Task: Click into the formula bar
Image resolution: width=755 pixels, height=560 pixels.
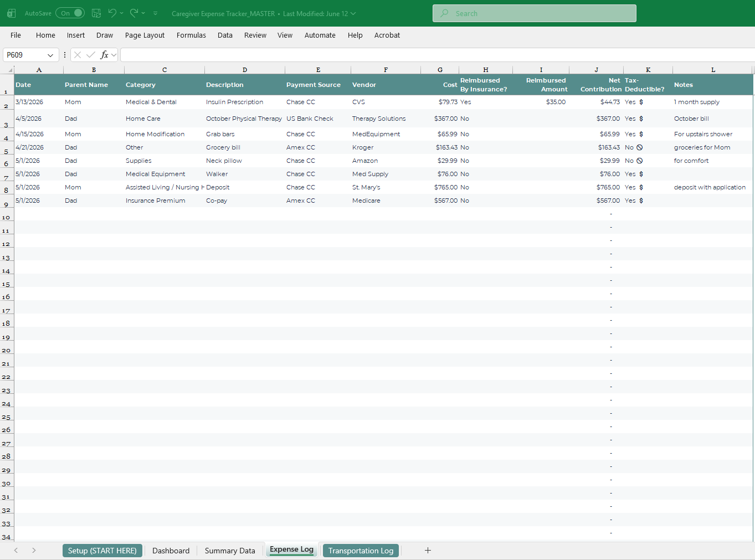Action: [437, 55]
